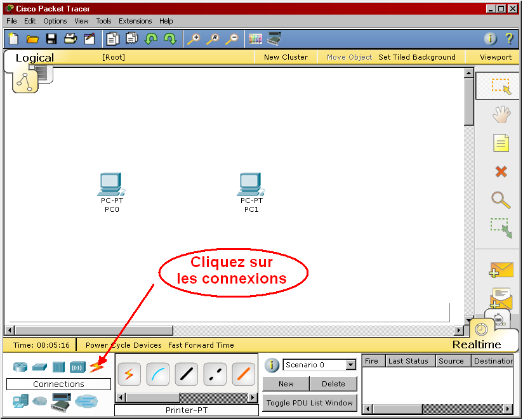Image resolution: width=523 pixels, height=420 pixels.
Task: Switch to the Logical workspace tab
Action: tap(34, 58)
